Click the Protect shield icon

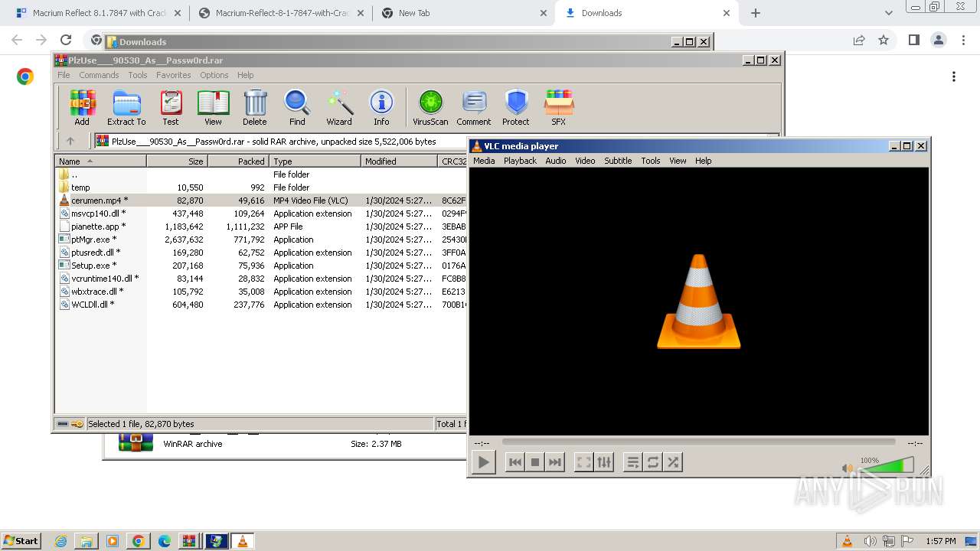[516, 107]
